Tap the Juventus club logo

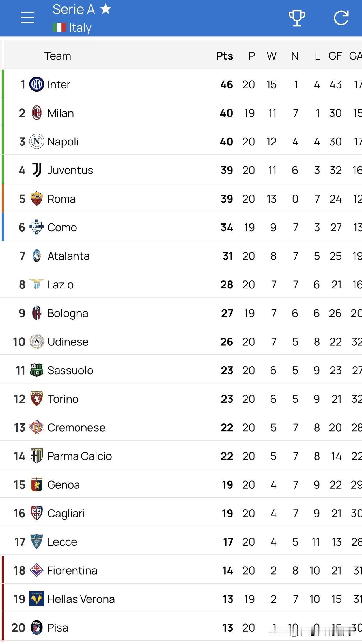tap(37, 170)
